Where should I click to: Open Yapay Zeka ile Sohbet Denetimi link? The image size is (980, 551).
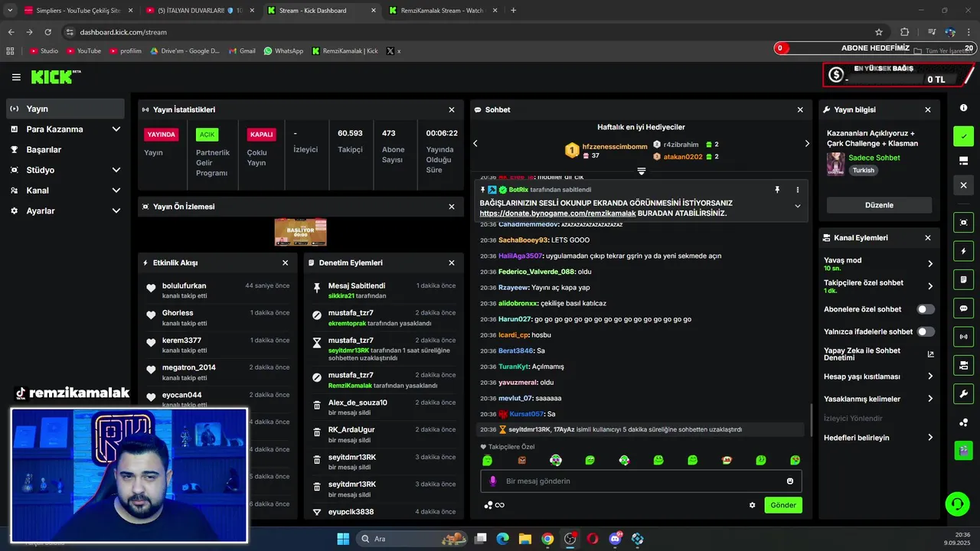(x=879, y=354)
